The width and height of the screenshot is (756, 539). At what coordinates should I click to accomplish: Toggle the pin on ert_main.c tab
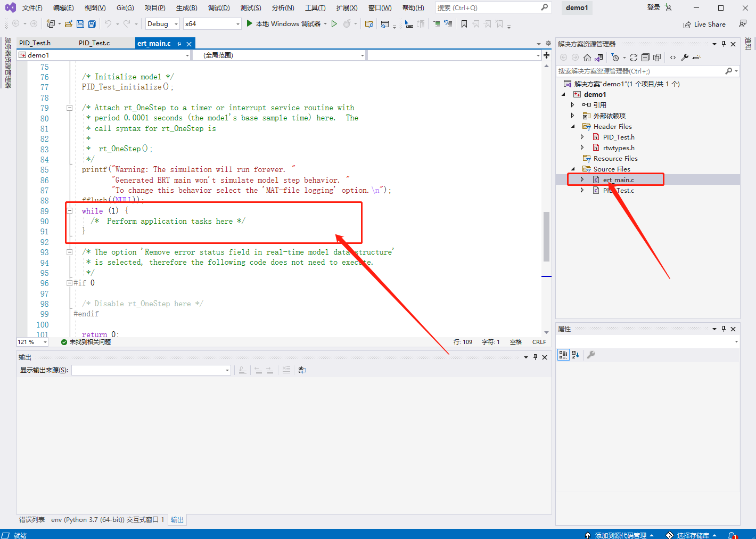coord(179,44)
